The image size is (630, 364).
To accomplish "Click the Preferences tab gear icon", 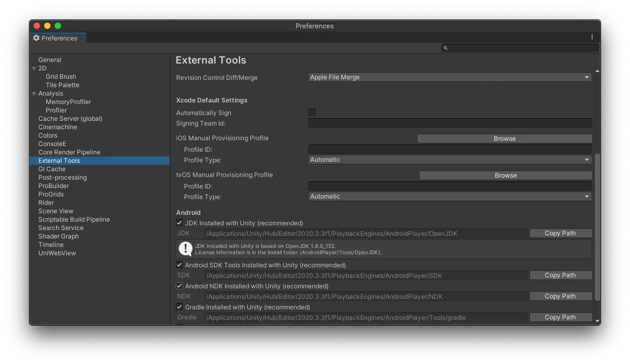I will [x=37, y=38].
